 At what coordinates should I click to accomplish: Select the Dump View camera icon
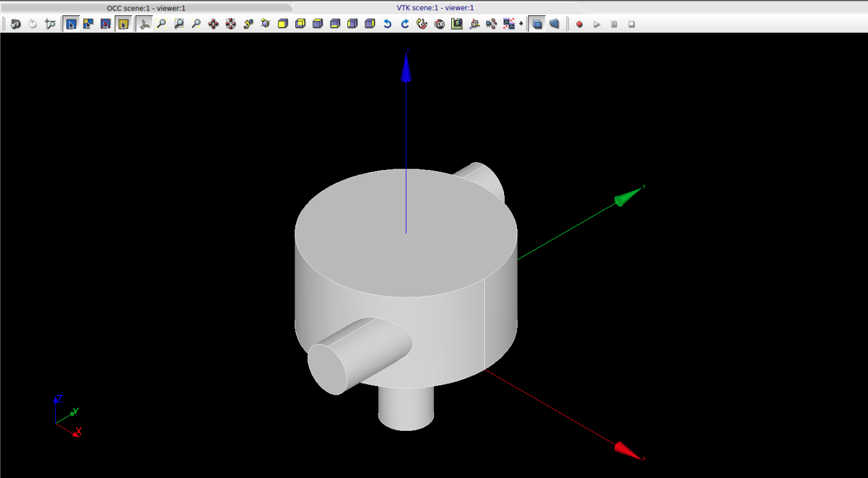point(15,24)
